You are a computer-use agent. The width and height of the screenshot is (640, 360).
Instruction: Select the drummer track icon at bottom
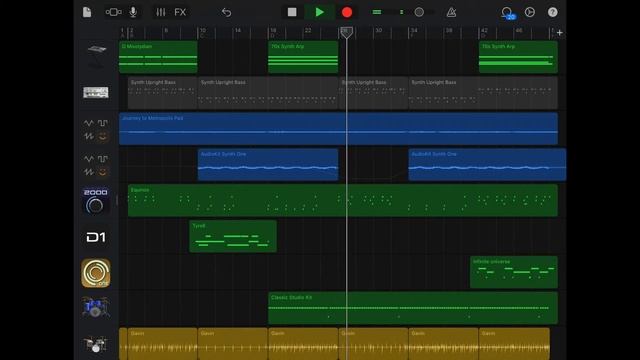click(96, 344)
